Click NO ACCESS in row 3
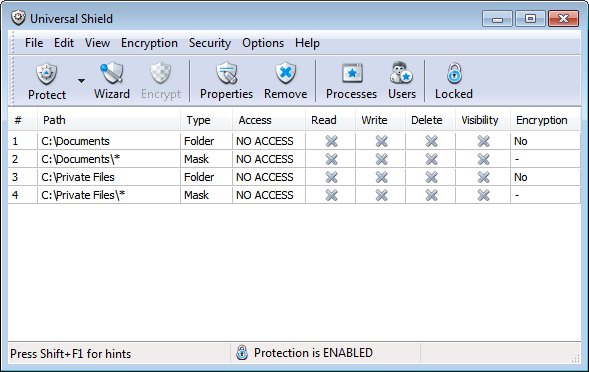Image resolution: width=589 pixels, height=372 pixels. tap(264, 177)
